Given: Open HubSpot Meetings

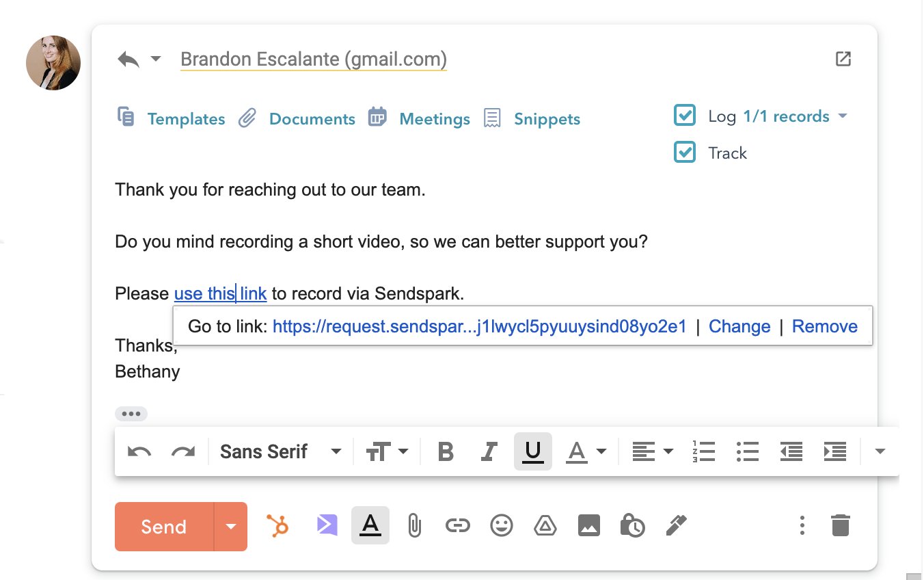Looking at the screenshot, I should point(435,119).
